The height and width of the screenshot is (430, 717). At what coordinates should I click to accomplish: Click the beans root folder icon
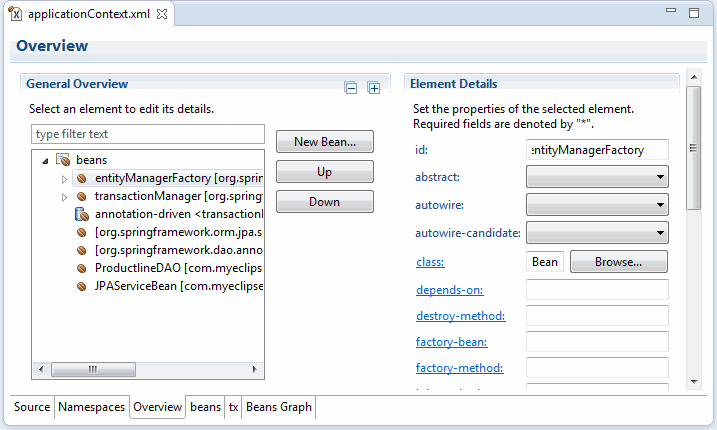pos(62,160)
